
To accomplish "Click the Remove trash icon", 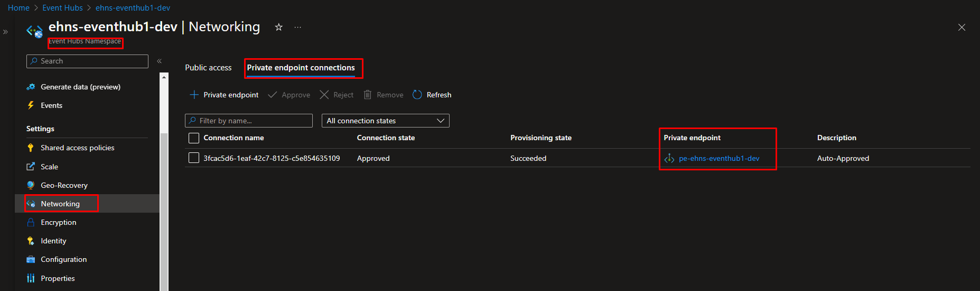I will [x=368, y=95].
